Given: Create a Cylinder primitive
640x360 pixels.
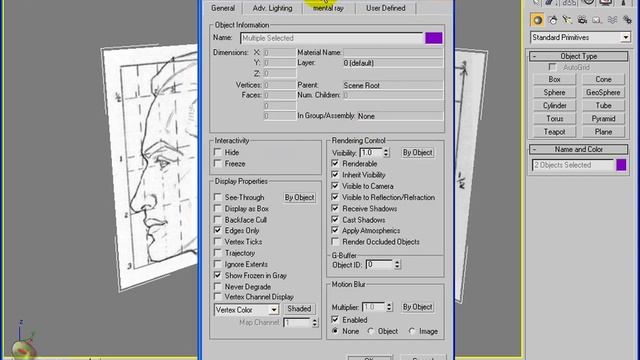Looking at the screenshot, I should (554, 105).
